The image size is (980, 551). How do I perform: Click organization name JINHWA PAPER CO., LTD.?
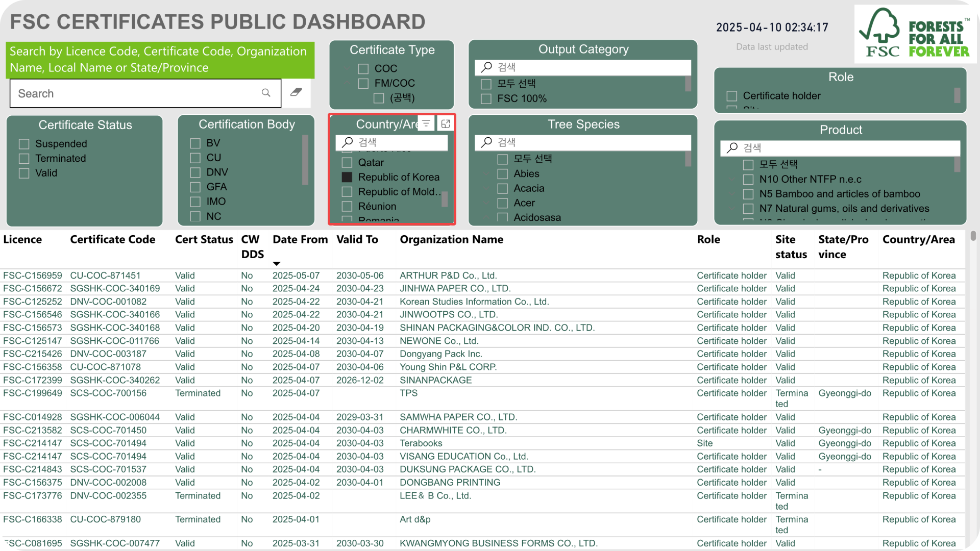455,288
